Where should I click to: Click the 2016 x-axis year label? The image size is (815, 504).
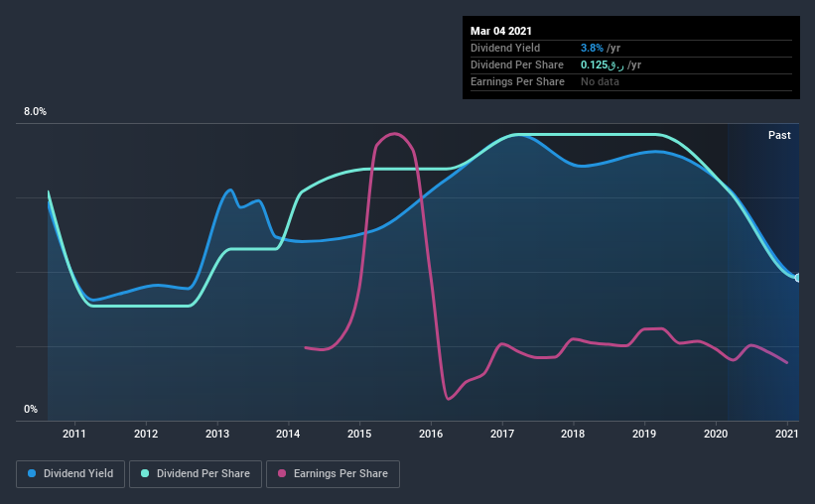431,434
